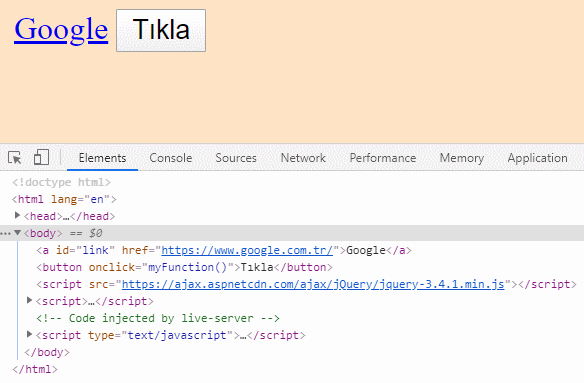Click the lang attribute value "en"
Viewport: 584px width, 383px height.
click(x=97, y=199)
